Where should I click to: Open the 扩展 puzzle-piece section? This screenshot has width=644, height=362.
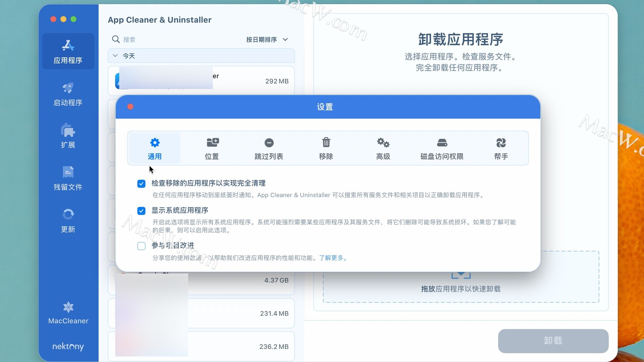point(68,136)
